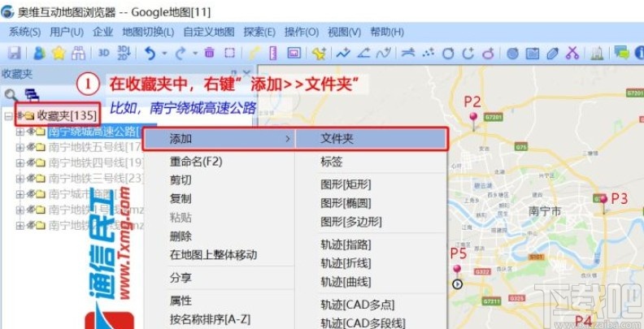Select 在地图上整体移动 from the context menu
Screen dimensions: 644x329
click(x=214, y=255)
